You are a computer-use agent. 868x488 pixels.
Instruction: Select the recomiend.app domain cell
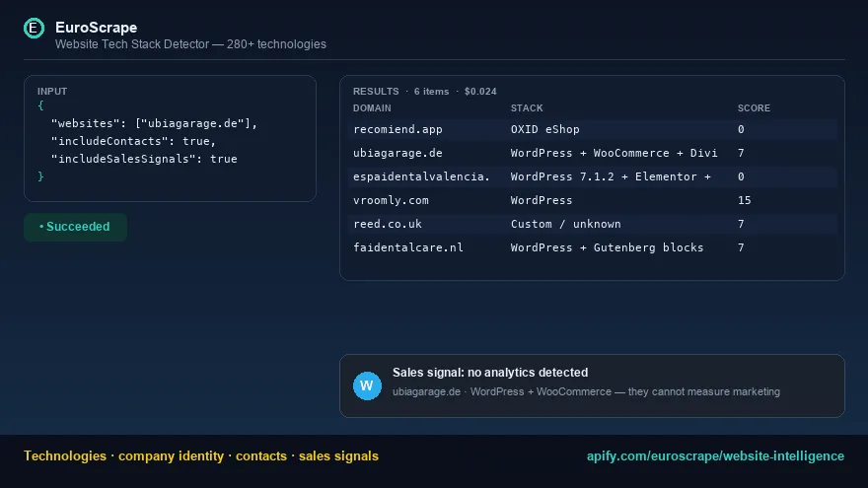point(398,129)
